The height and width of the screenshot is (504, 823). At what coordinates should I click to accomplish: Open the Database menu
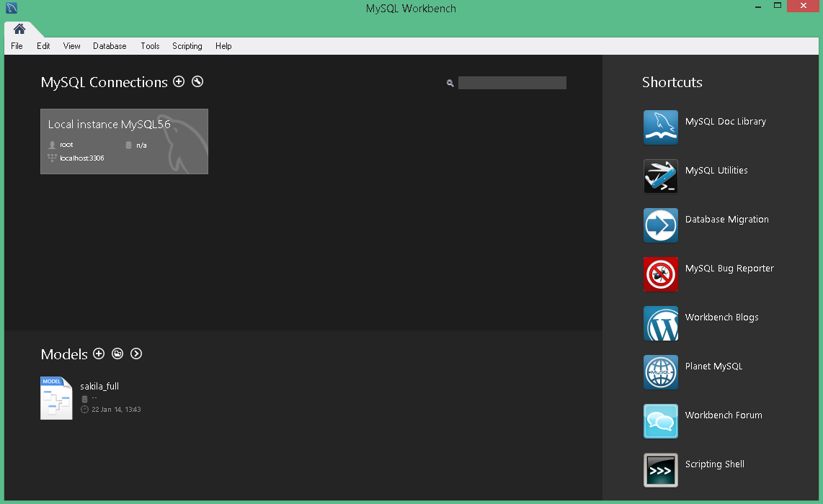pos(110,46)
